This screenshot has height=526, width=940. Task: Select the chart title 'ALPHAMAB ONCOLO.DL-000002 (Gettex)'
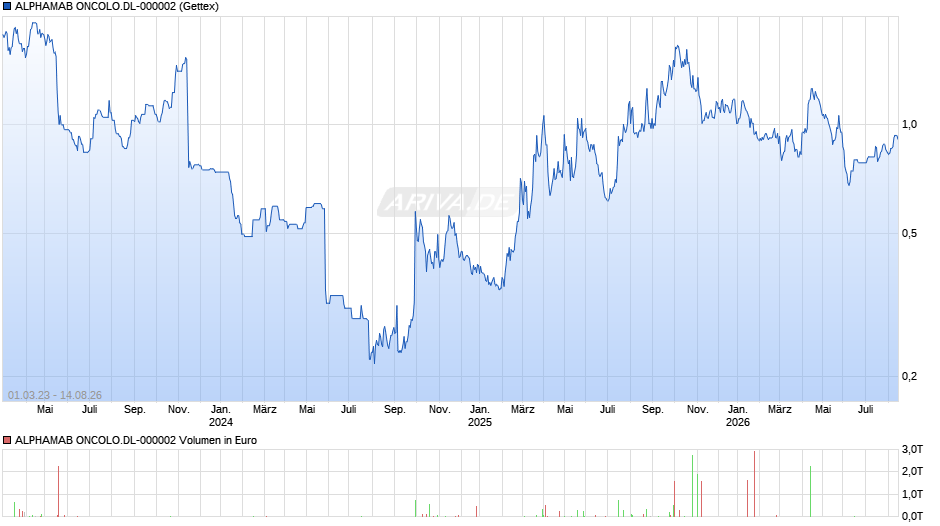tap(117, 7)
